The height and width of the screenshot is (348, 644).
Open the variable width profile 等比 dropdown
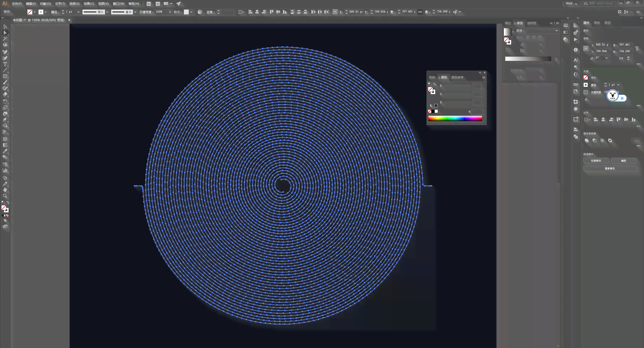click(x=107, y=12)
